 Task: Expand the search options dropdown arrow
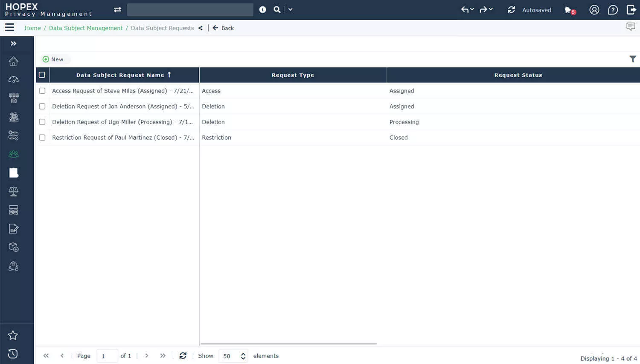(290, 9)
